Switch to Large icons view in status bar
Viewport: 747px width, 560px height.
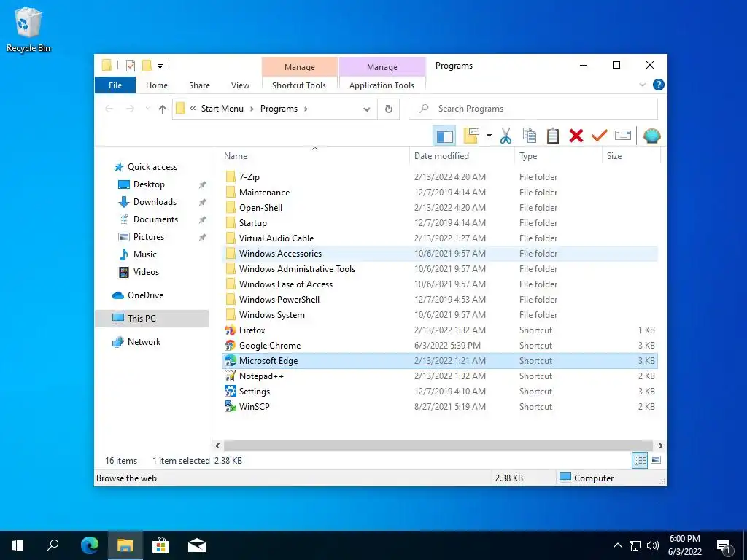[x=656, y=460]
